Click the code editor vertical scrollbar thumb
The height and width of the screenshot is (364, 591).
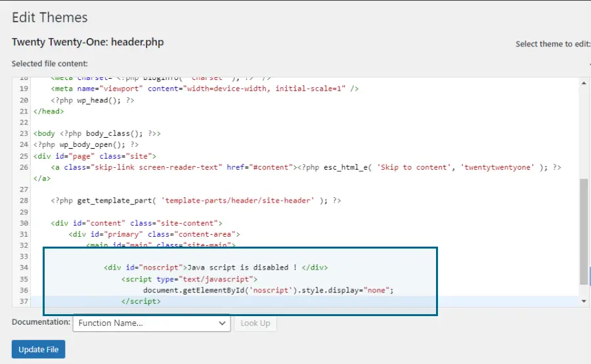click(x=584, y=232)
